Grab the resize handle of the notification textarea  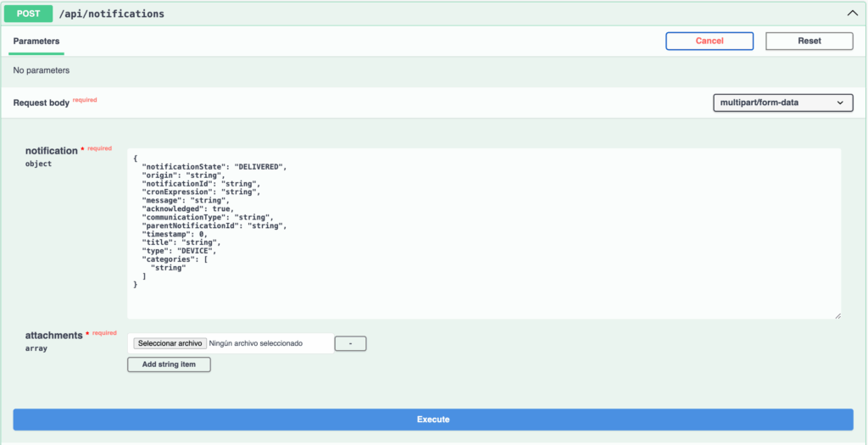point(837,315)
